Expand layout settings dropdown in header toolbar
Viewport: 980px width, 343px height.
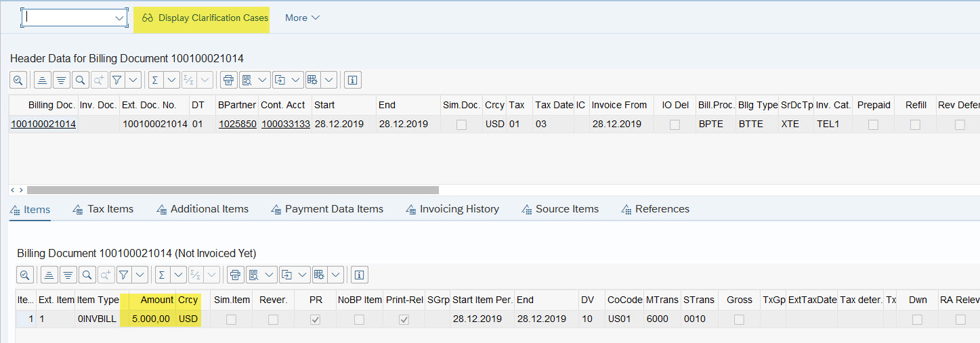click(x=328, y=80)
